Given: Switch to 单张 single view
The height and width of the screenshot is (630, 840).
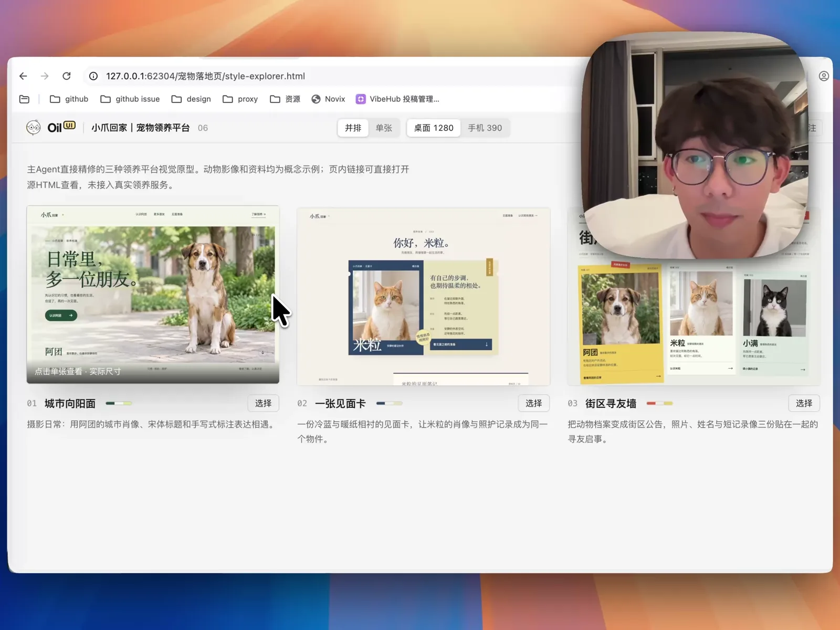Looking at the screenshot, I should click(x=384, y=128).
